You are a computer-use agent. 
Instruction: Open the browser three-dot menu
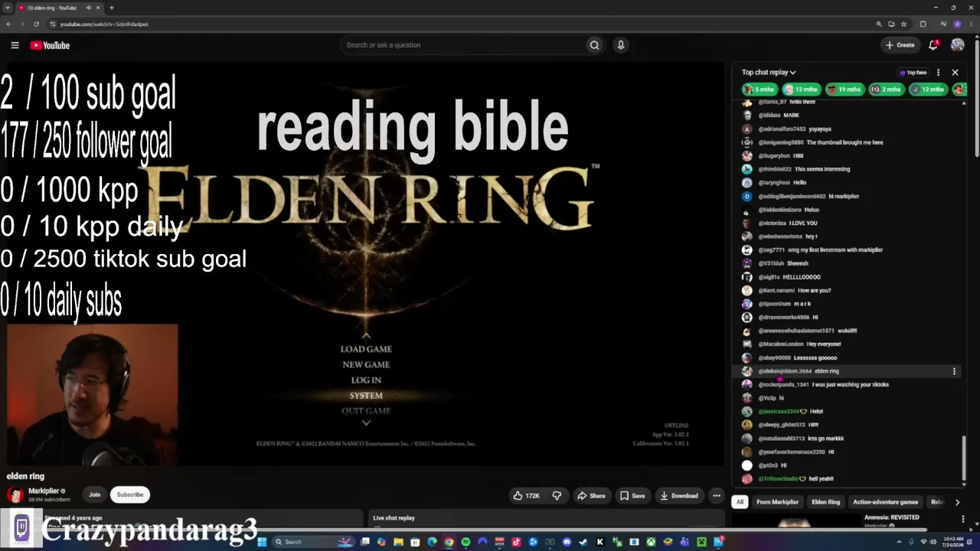pyautogui.click(x=972, y=24)
